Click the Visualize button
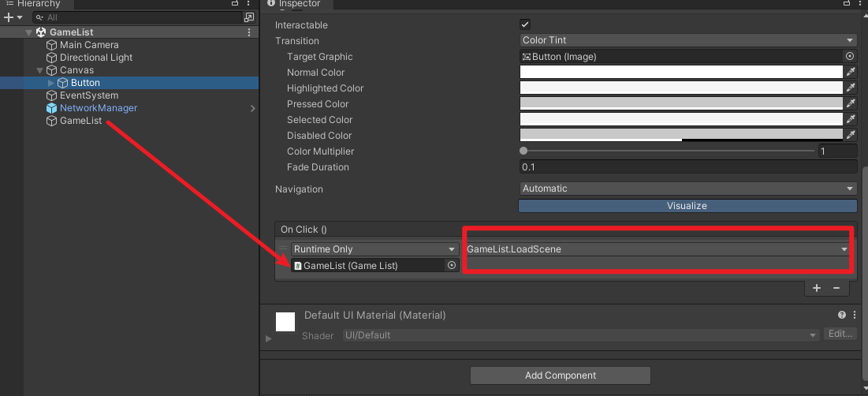The image size is (868, 396). click(x=687, y=206)
